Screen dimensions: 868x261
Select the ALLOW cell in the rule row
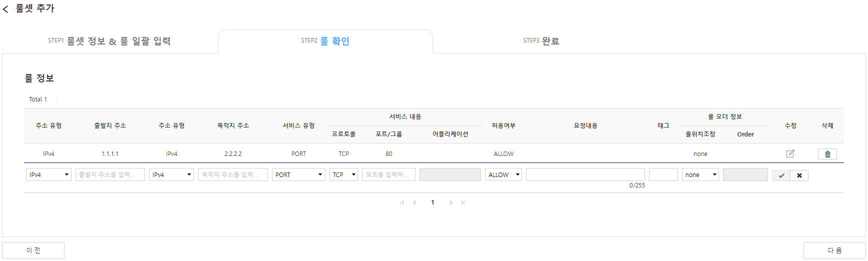pos(503,154)
